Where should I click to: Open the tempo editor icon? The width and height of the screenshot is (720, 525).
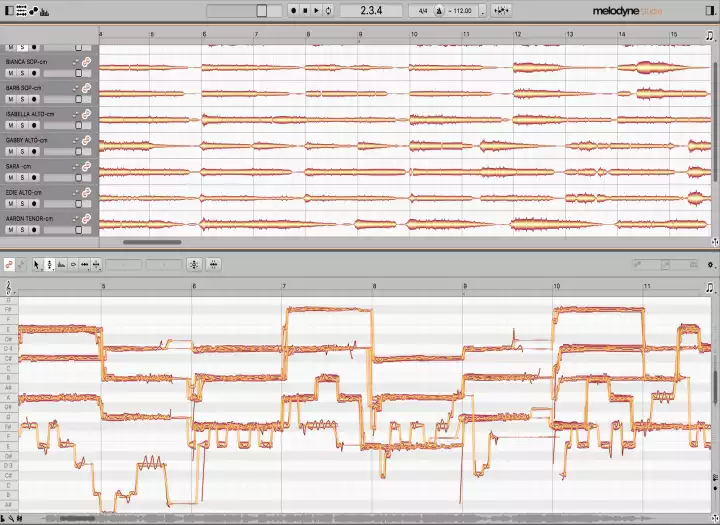(x=501, y=11)
